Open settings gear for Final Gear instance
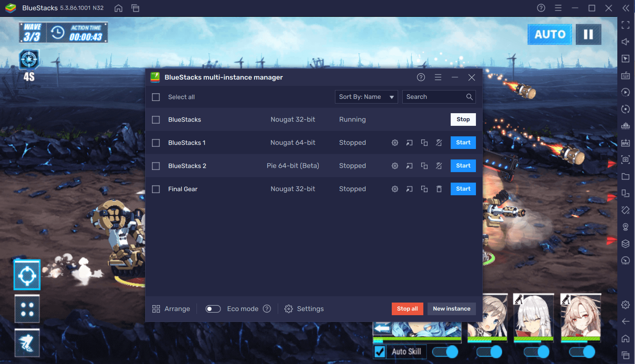 (x=395, y=189)
